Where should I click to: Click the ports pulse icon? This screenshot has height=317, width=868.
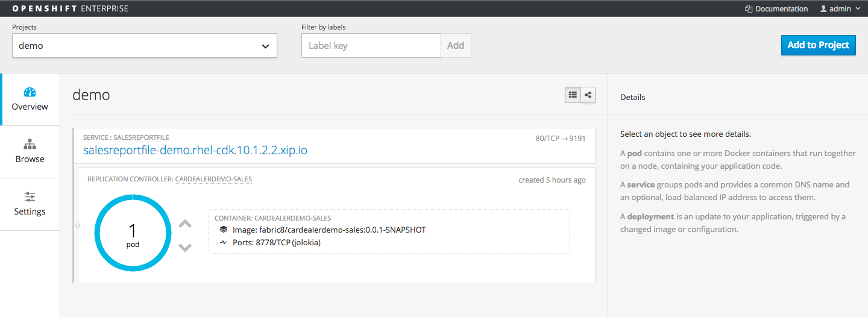(224, 242)
